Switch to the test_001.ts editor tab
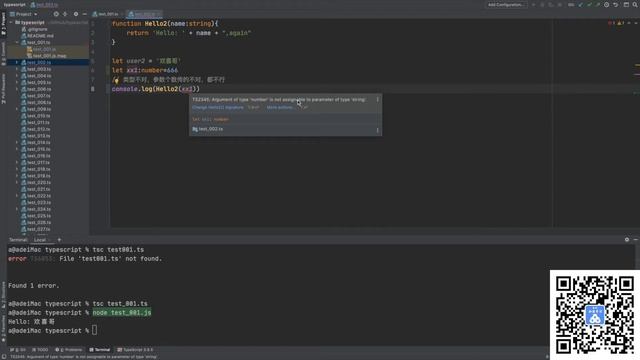The image size is (640, 360). (106, 14)
